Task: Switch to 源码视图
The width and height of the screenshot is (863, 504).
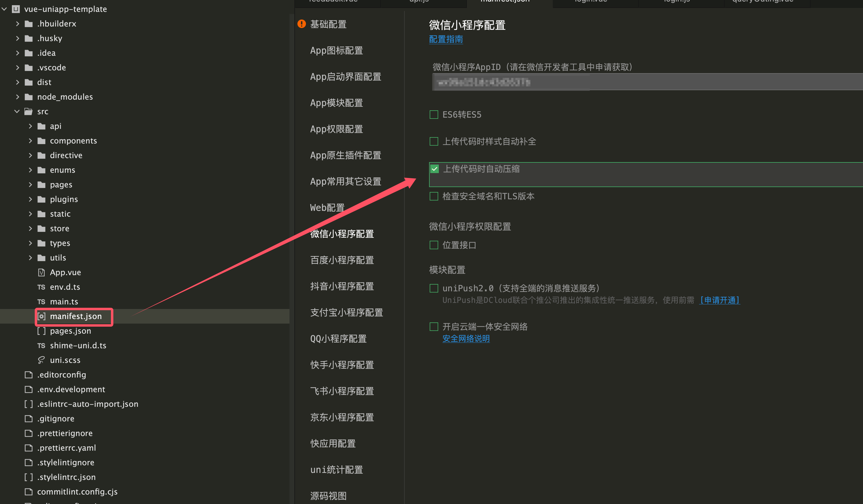Action: [328, 496]
